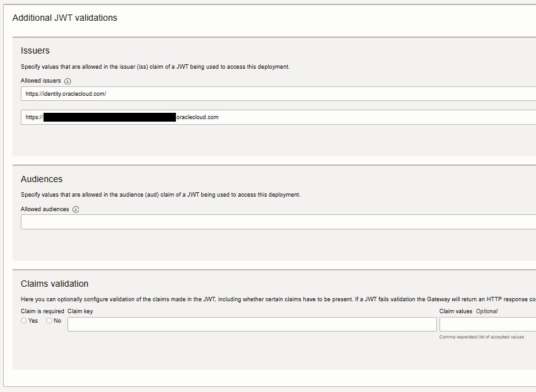This screenshot has height=392, width=536.
Task: Click the identity.oraclecloud.com issuer field
Action: (189, 93)
